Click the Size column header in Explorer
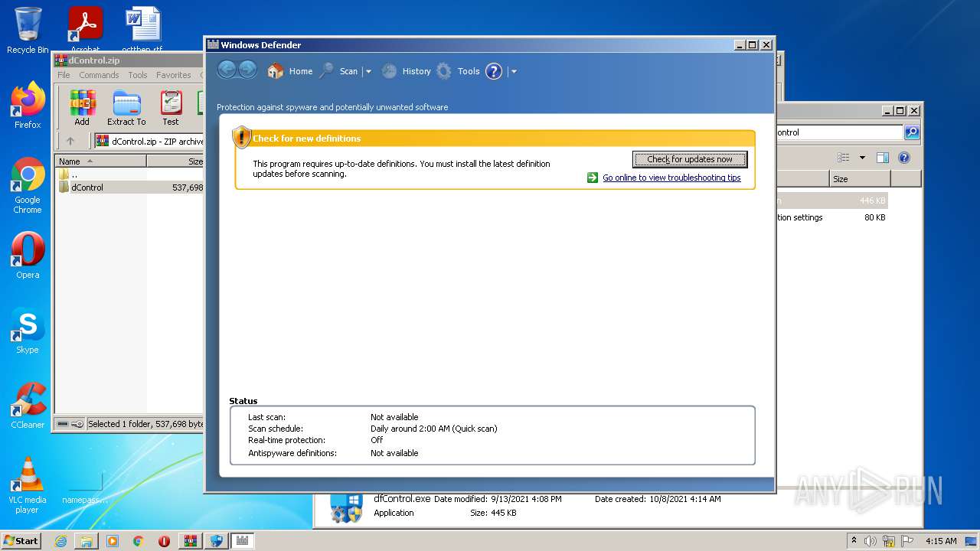This screenshot has height=551, width=980. 860,178
